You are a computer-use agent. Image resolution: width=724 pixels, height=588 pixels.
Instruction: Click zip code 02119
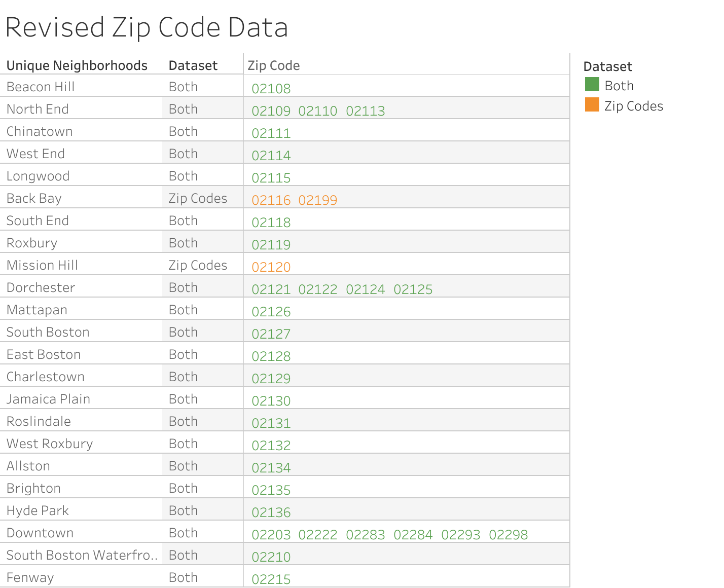[271, 245]
